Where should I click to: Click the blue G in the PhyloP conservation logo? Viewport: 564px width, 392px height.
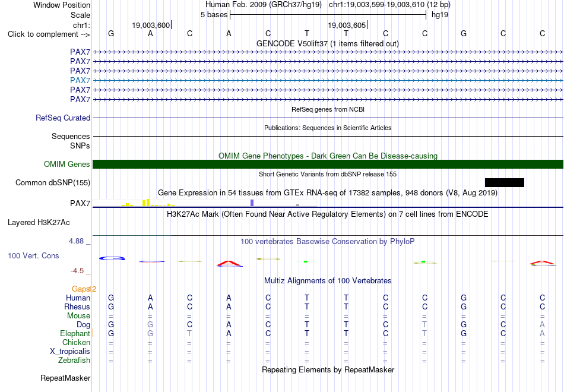click(112, 258)
